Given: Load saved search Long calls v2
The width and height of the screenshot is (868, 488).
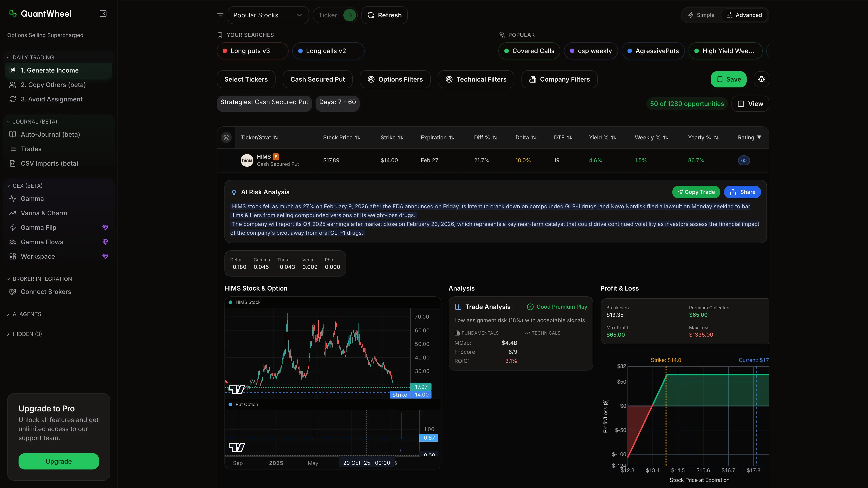Looking at the screenshot, I should [x=328, y=51].
